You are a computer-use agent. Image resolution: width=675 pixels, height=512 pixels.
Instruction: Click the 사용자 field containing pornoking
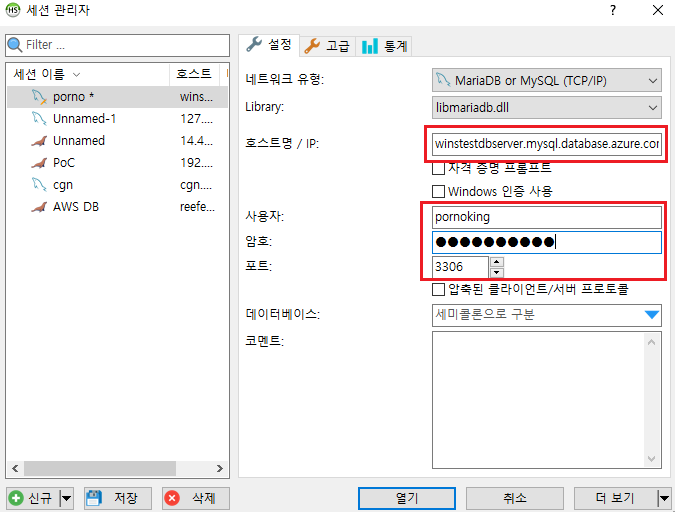coord(547,217)
